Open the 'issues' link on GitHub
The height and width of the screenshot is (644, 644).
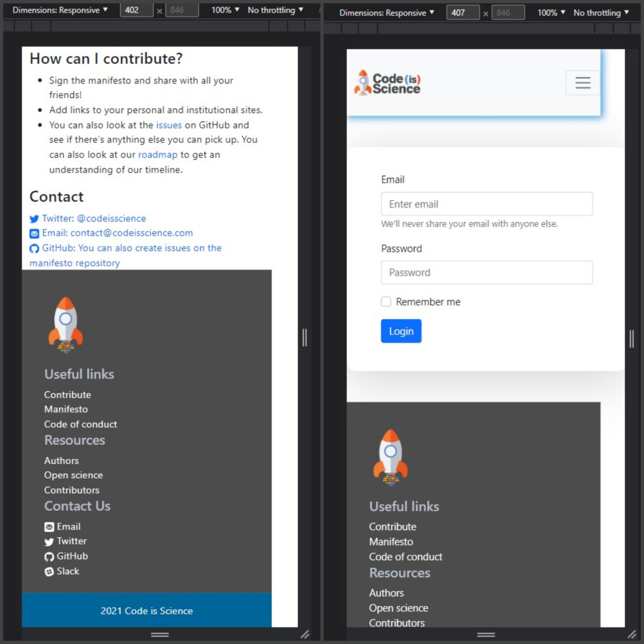click(x=169, y=125)
